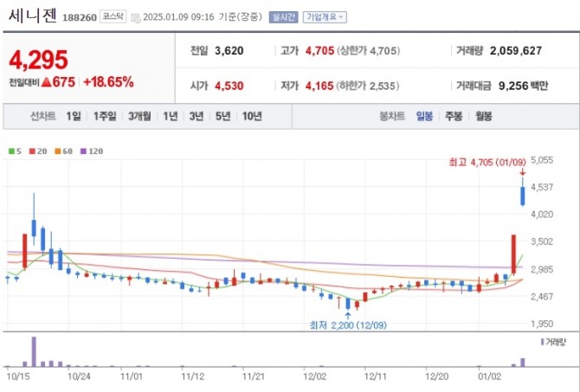Image resolution: width=580 pixels, height=392 pixels.
Task: Click the calendar icon before the date
Action: (x=136, y=17)
